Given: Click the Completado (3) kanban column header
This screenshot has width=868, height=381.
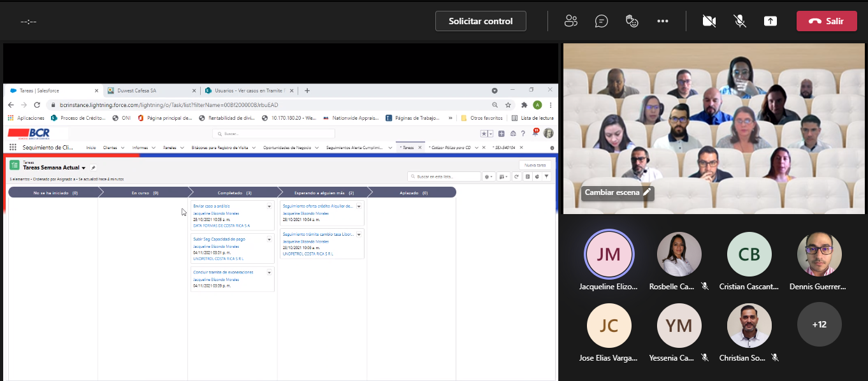Looking at the screenshot, I should pyautogui.click(x=234, y=192).
